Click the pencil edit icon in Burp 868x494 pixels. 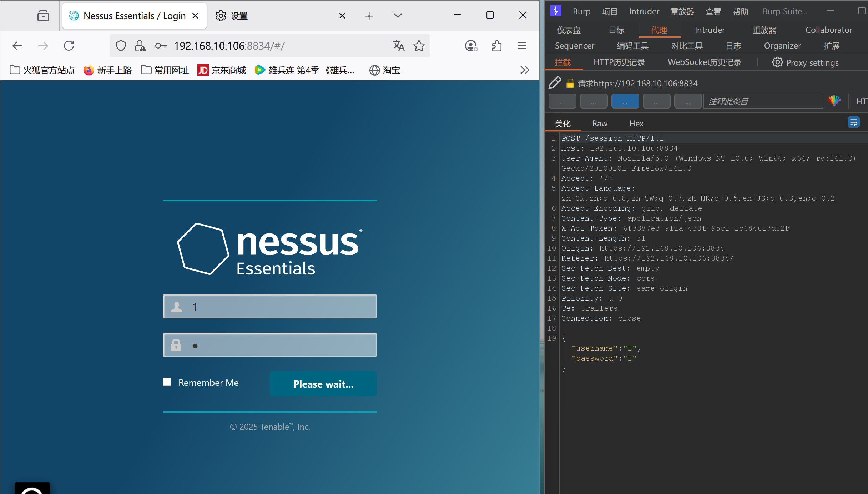(x=555, y=83)
